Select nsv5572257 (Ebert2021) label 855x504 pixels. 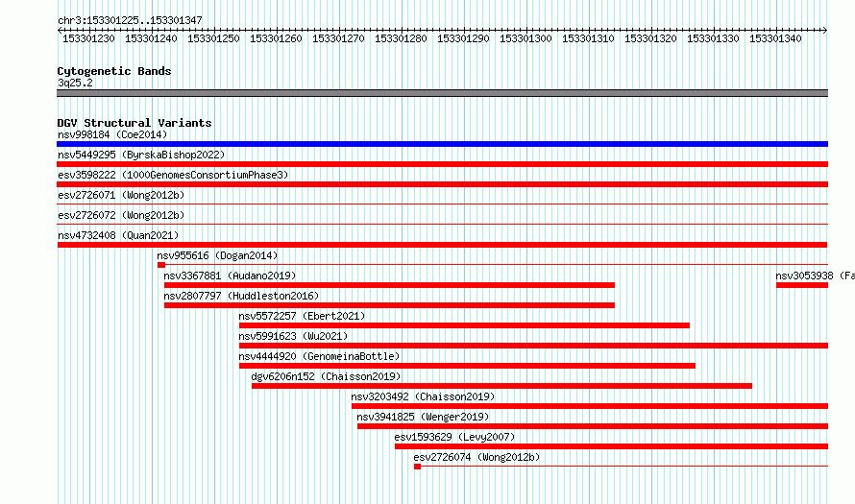pos(302,316)
